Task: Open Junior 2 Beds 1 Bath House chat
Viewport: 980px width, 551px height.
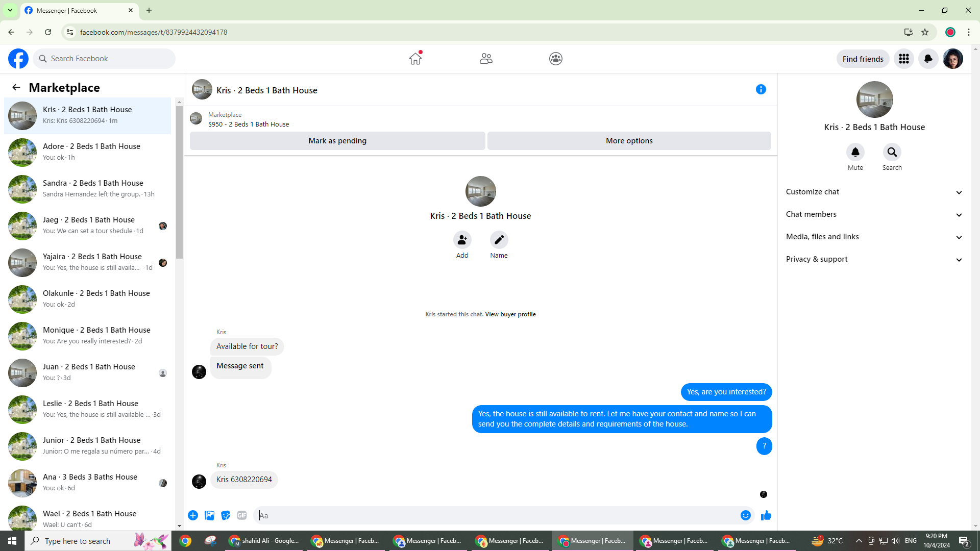Action: 88,446
